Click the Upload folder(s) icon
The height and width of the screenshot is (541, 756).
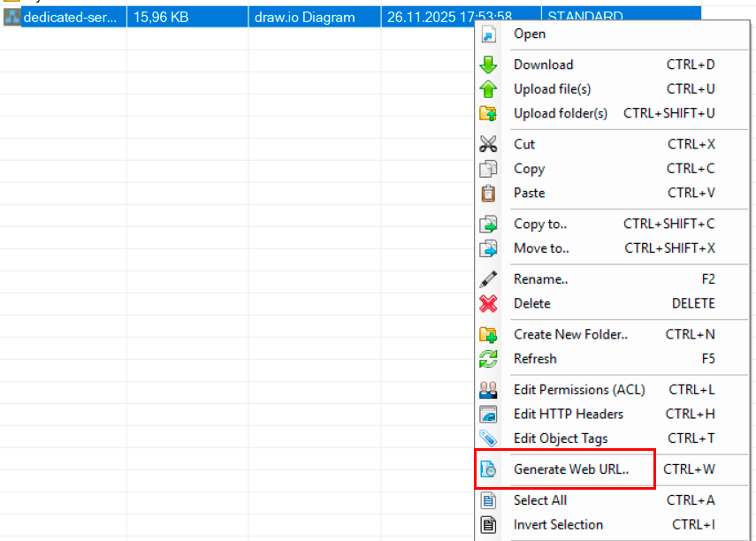click(x=488, y=113)
